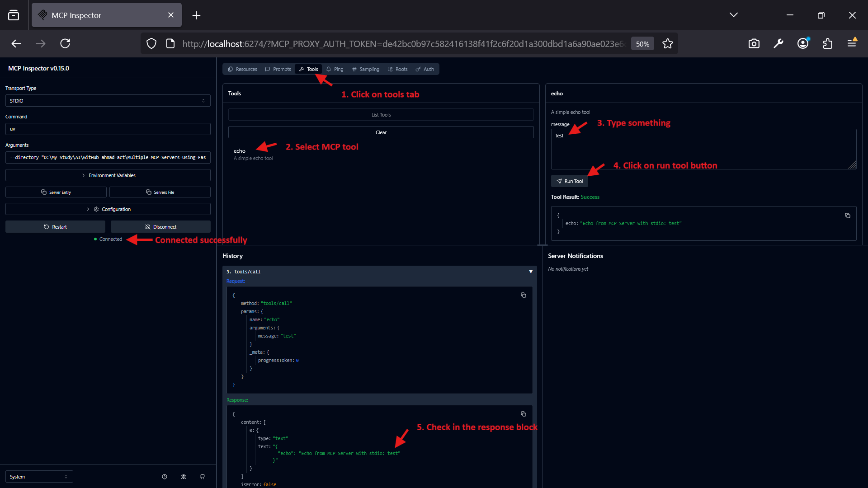868x488 pixels.
Task: Click 'MCP Inspector v0.15.0' title
Action: (x=38, y=68)
